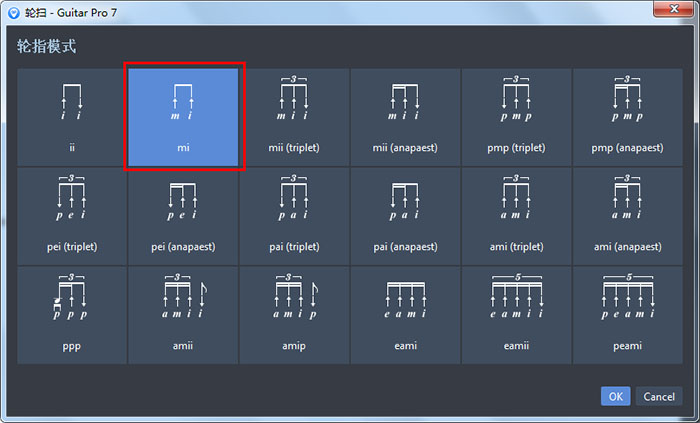
Task: Pick the 'ami (triplet)' pattern
Action: coord(516,216)
